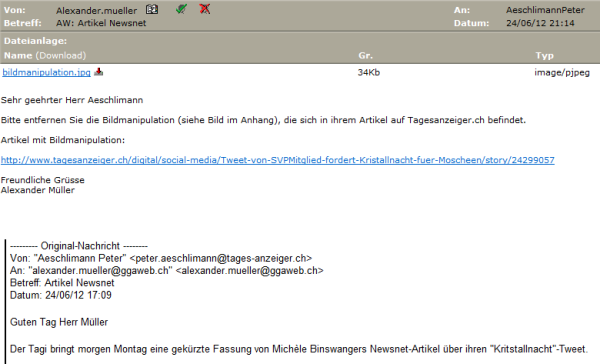This screenshot has height=364, width=600.
Task: Click quoted 'Betreff: Artikel Newsnet' line
Action: (62, 283)
